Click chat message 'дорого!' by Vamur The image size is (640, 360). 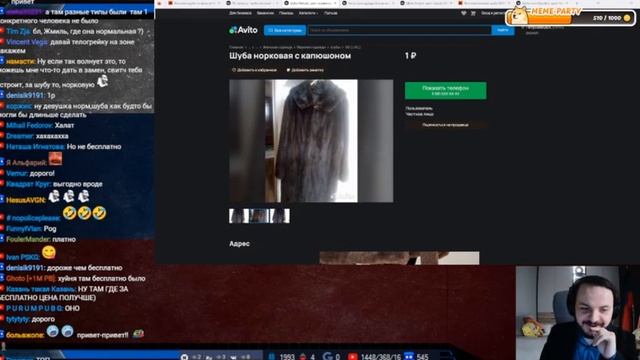[42, 173]
